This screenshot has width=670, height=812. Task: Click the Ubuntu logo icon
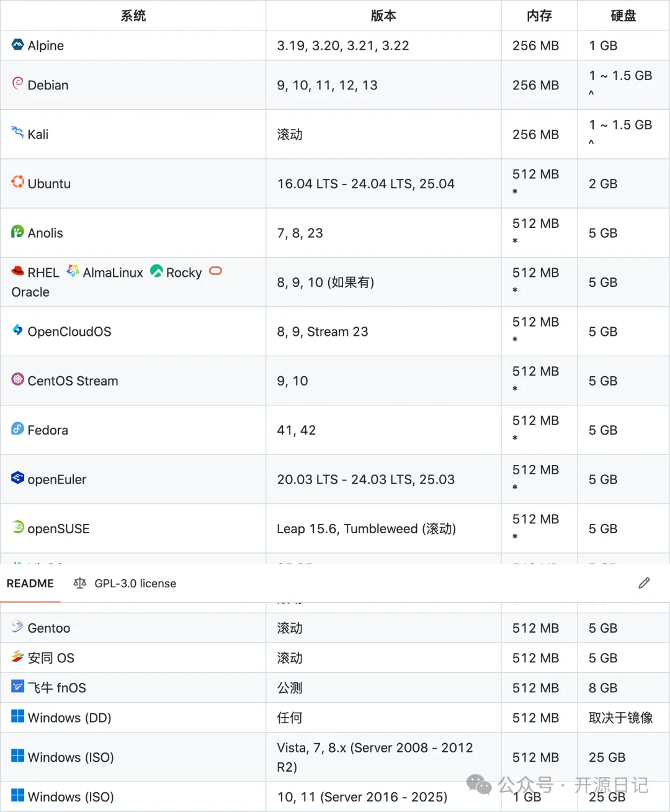click(17, 182)
